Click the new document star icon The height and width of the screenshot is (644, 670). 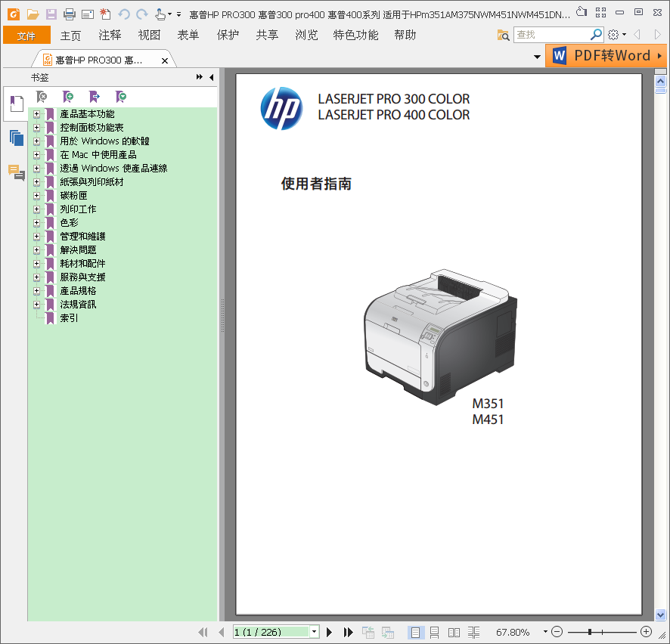pos(105,14)
